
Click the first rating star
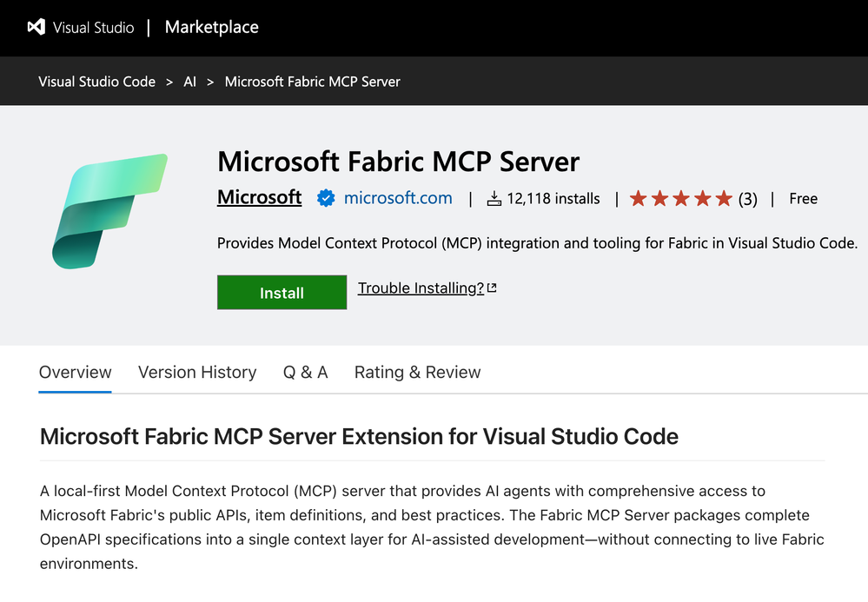tap(639, 198)
